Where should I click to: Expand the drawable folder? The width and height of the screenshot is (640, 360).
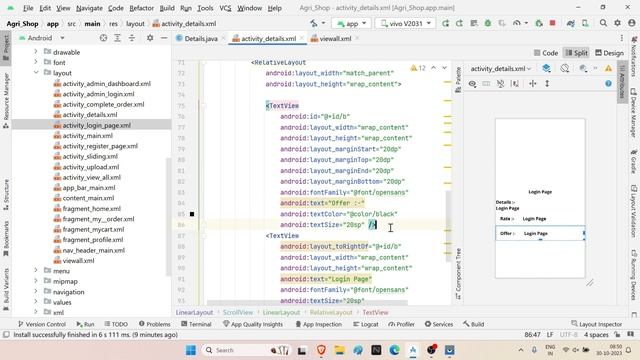pyautogui.click(x=36, y=52)
